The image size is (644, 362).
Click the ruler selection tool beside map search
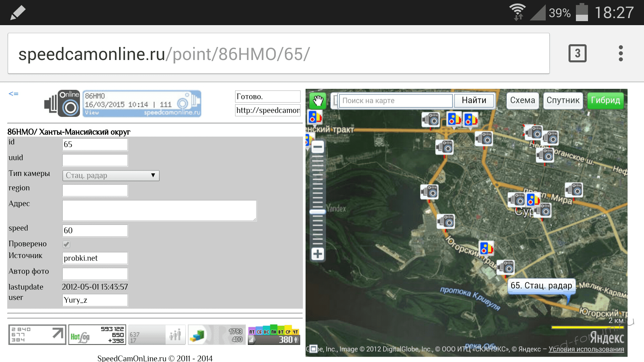[x=335, y=100]
